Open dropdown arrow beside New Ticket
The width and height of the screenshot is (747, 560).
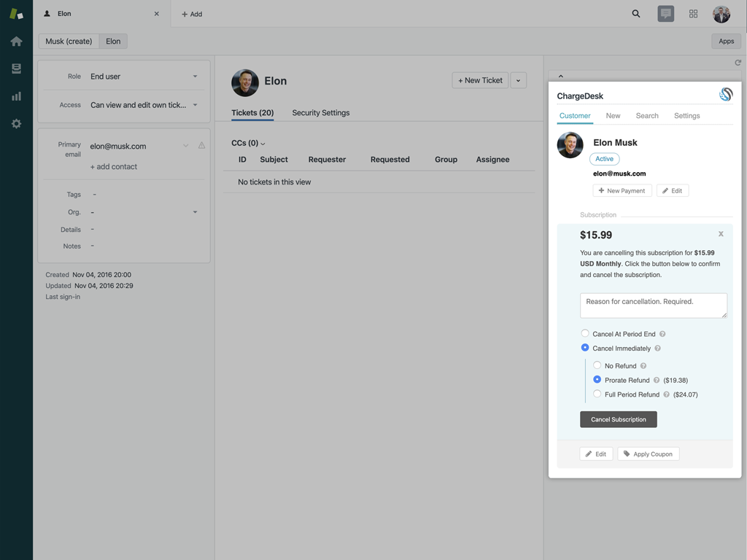point(519,80)
